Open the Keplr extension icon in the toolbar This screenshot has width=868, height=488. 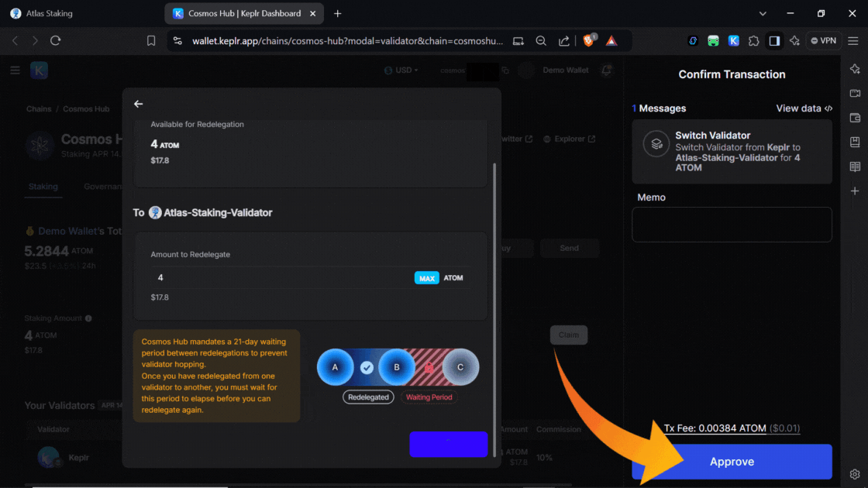pos(733,41)
